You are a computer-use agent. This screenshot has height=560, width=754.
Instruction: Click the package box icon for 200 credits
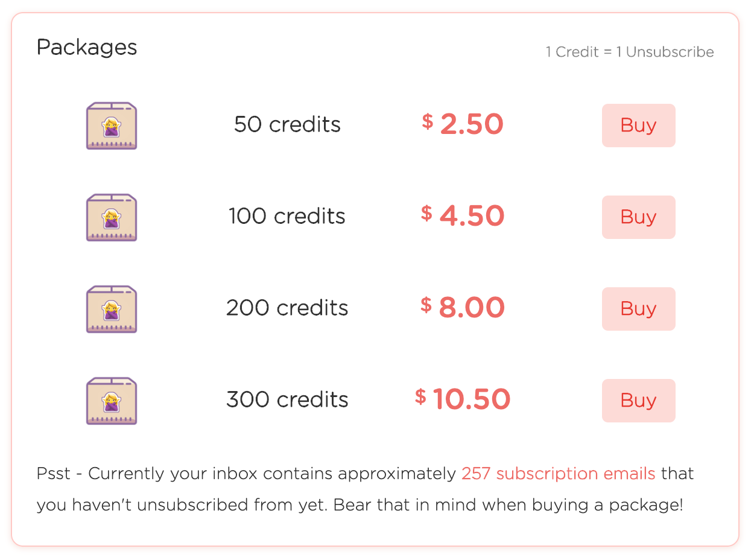pos(112,309)
